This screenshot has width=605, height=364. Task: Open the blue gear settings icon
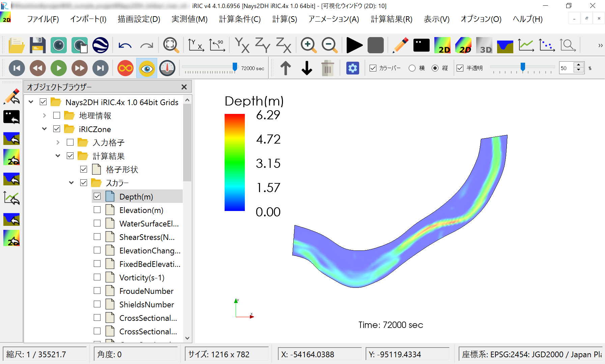pos(353,68)
